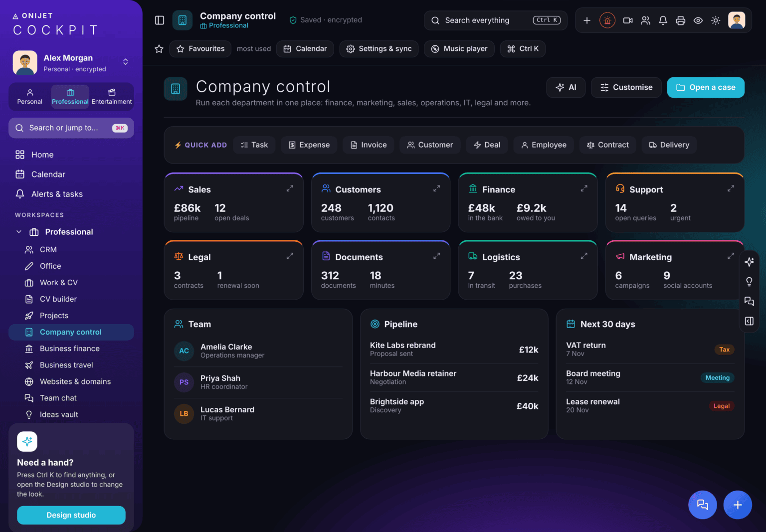Select the Professional workspace tab

(70, 97)
